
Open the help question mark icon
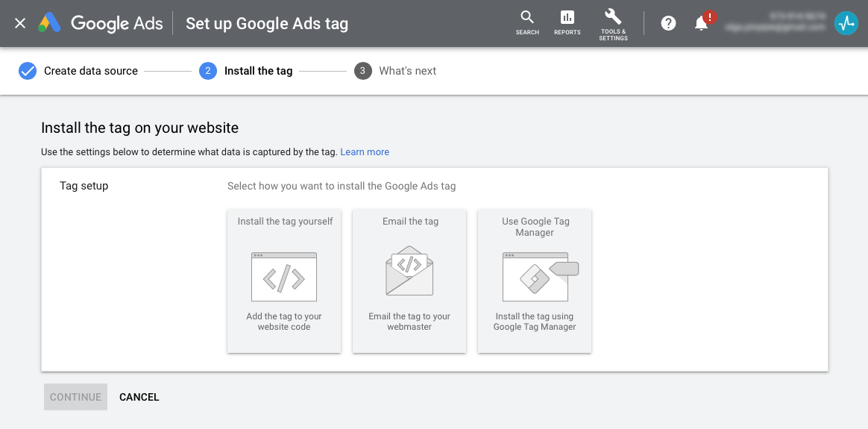(668, 23)
